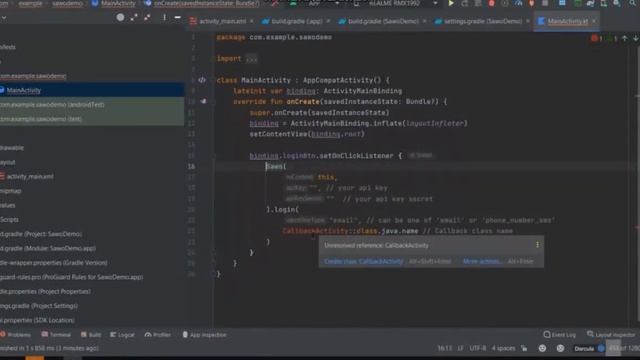This screenshot has height=360, width=640.
Task: Open the Build tool window
Action: (x=91, y=335)
